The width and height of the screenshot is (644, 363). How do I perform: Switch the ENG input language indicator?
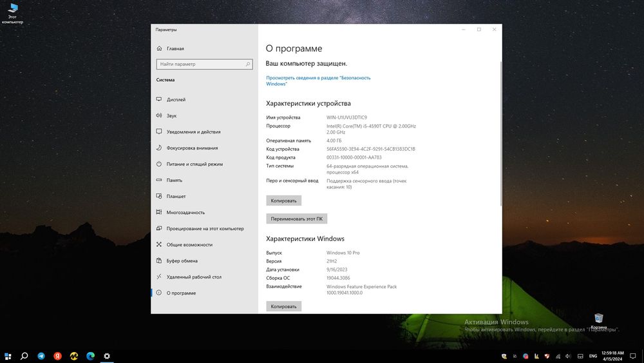[x=593, y=356]
